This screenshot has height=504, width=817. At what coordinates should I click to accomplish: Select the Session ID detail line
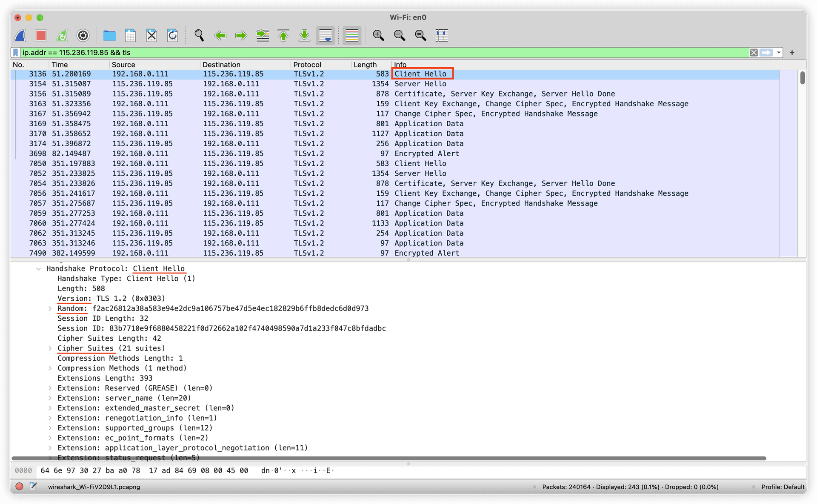pos(222,328)
